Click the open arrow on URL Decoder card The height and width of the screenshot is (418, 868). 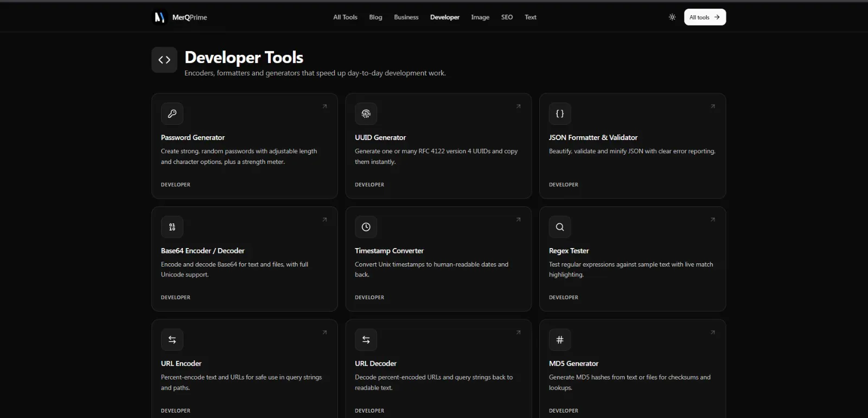point(518,332)
